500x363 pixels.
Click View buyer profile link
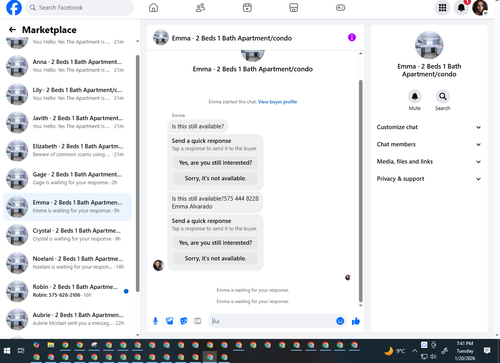pyautogui.click(x=277, y=102)
